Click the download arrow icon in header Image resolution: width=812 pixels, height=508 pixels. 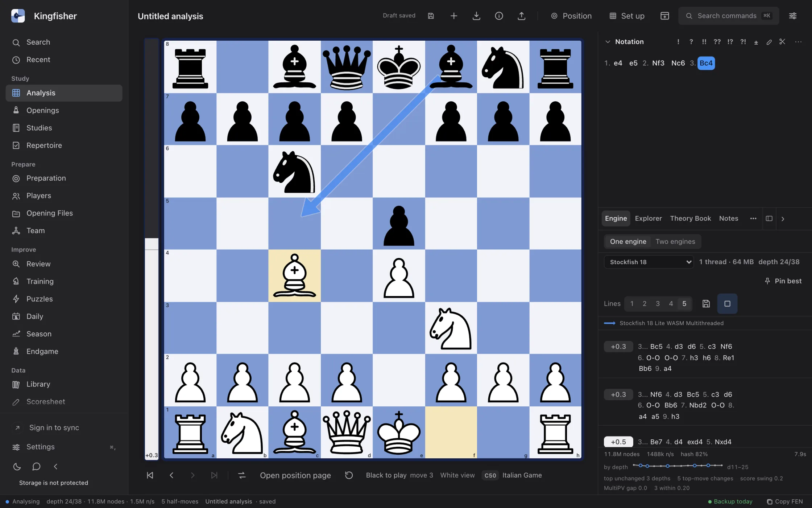[x=476, y=16]
